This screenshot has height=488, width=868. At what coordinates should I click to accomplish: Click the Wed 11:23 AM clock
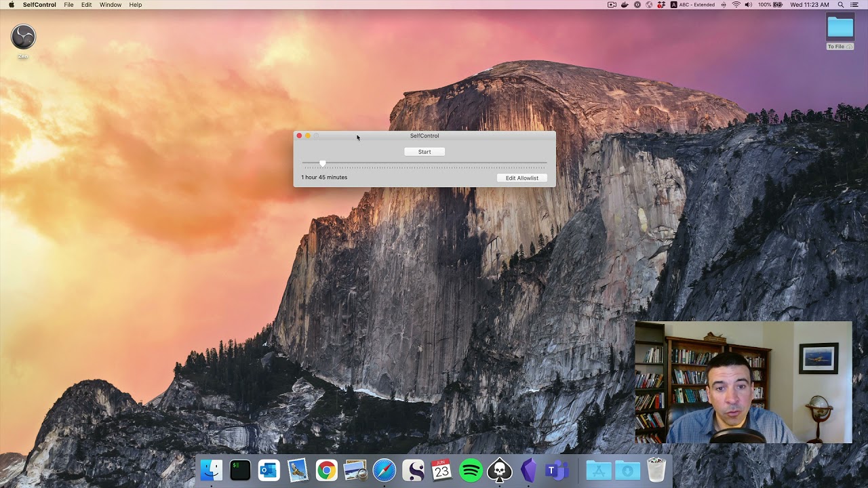point(810,5)
